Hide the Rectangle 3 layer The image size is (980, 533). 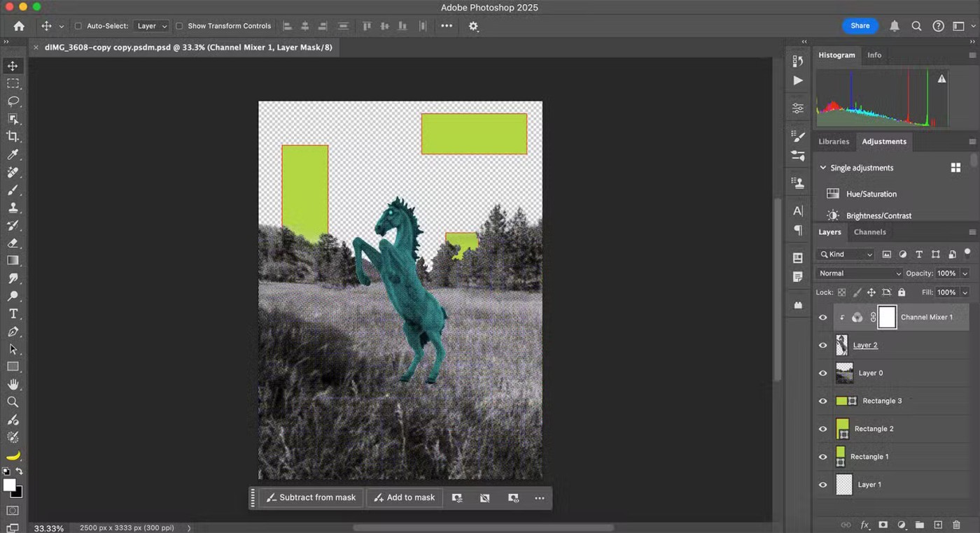click(x=822, y=401)
